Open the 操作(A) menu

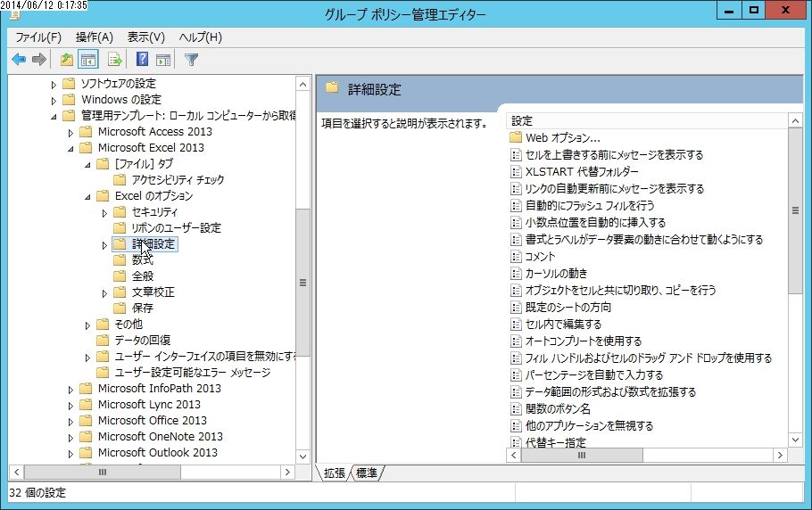pyautogui.click(x=95, y=37)
